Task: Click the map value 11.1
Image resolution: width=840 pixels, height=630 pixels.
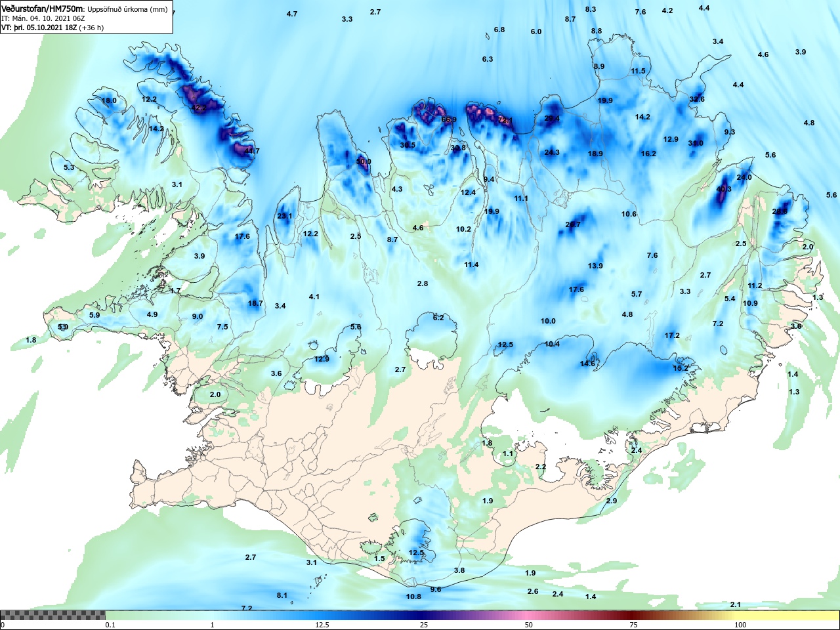Action: [521, 198]
